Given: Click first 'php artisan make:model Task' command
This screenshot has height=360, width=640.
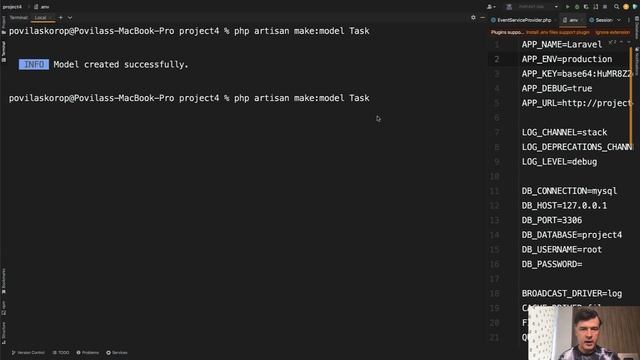Looking at the screenshot, I should [x=302, y=31].
